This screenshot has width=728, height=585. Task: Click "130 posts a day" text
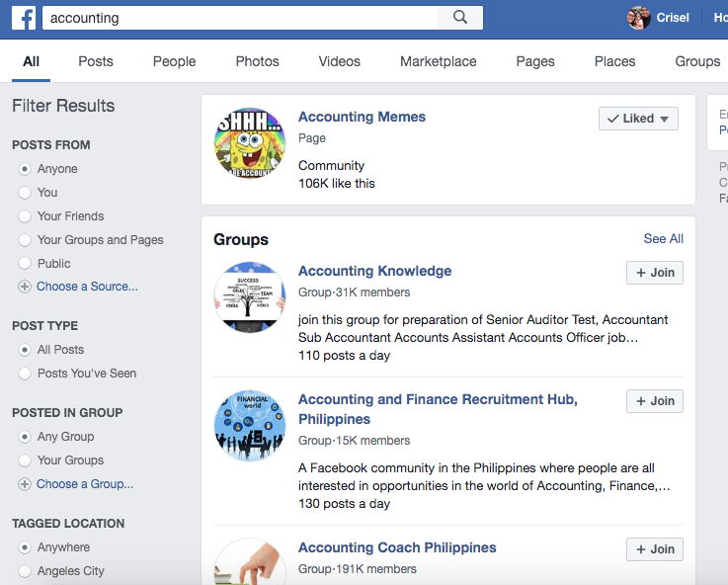(344, 504)
